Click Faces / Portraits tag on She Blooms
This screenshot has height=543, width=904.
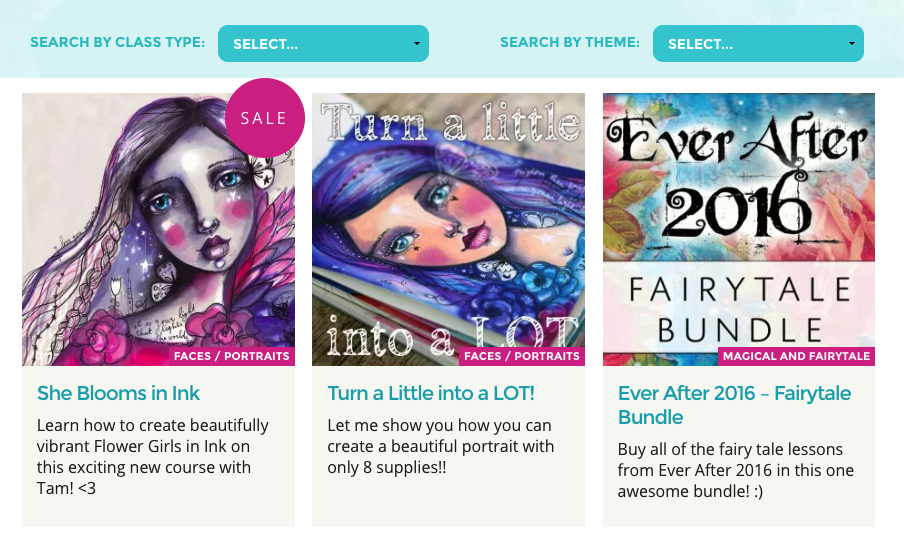click(x=232, y=356)
